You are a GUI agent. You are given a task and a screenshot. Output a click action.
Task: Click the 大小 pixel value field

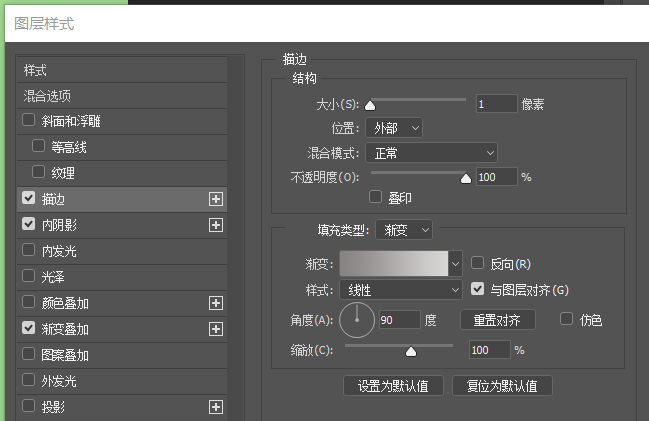(x=497, y=104)
